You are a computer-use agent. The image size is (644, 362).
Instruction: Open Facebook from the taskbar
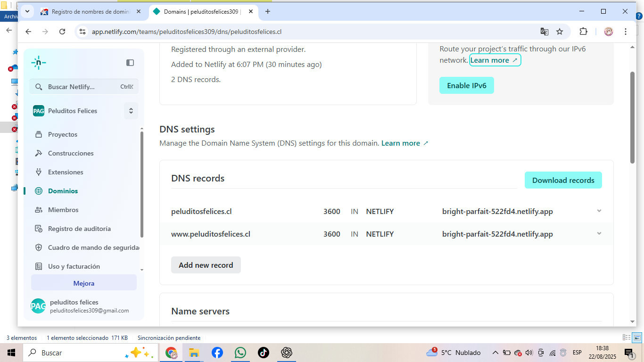pos(217,353)
